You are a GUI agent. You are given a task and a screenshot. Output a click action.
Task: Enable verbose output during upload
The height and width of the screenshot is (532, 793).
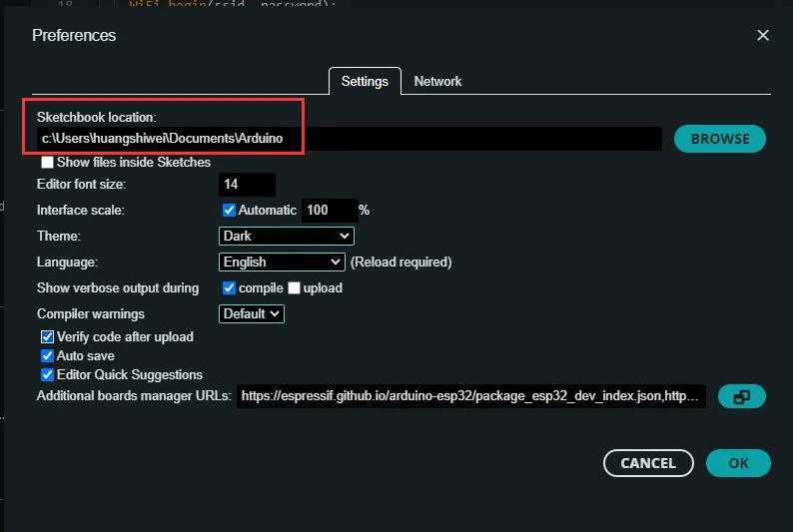point(294,288)
